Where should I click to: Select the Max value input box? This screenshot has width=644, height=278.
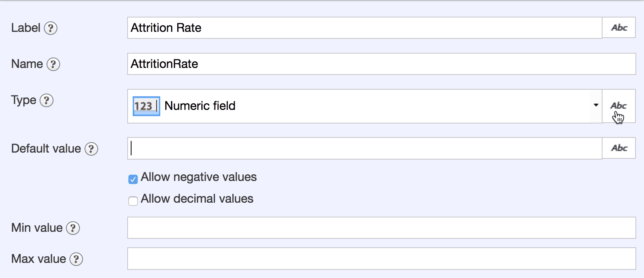[x=381, y=259]
